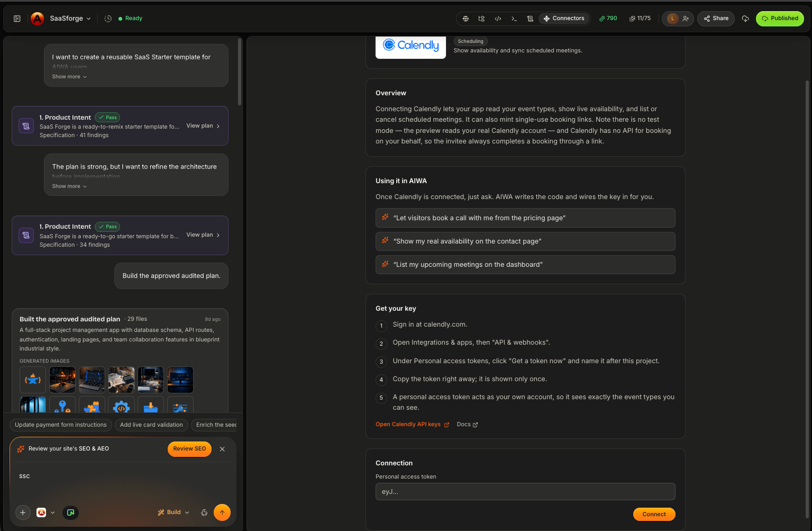Use prompt Let visitors book a call

click(x=525, y=218)
